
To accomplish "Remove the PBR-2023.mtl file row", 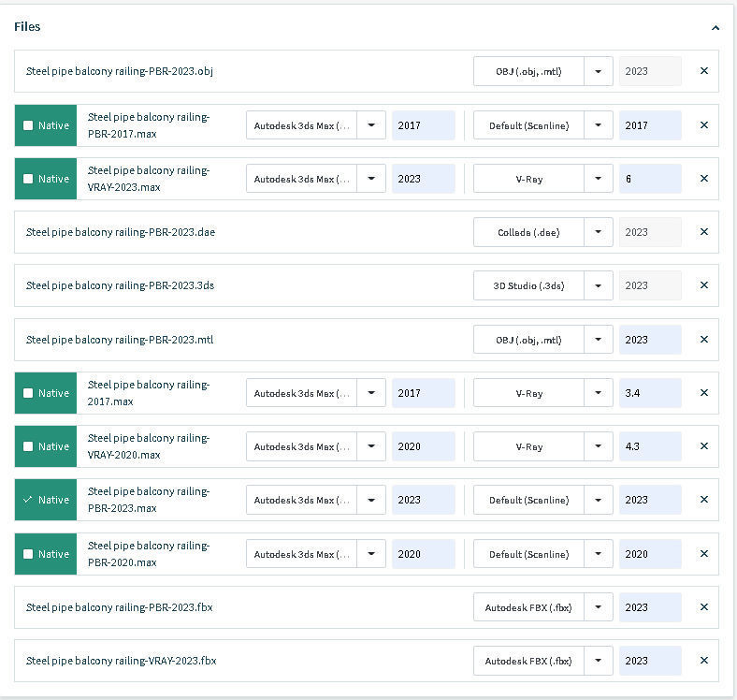I will (x=704, y=340).
